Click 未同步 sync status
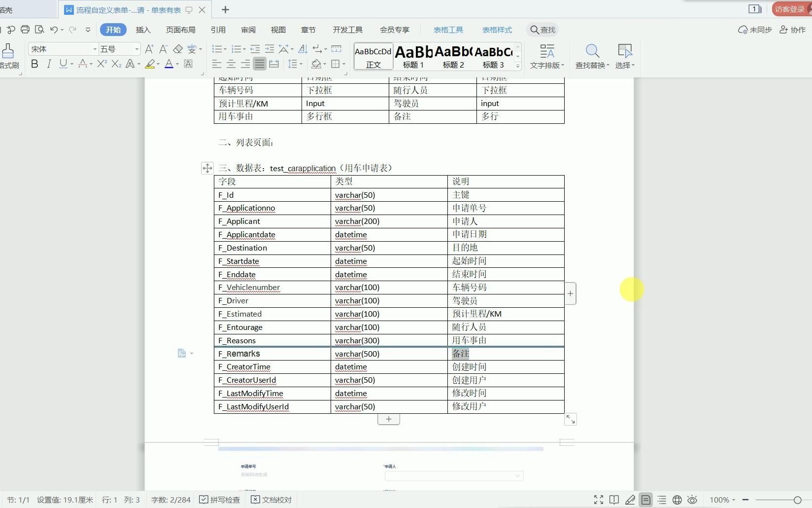Viewport: 812px width, 508px height. [x=755, y=30]
